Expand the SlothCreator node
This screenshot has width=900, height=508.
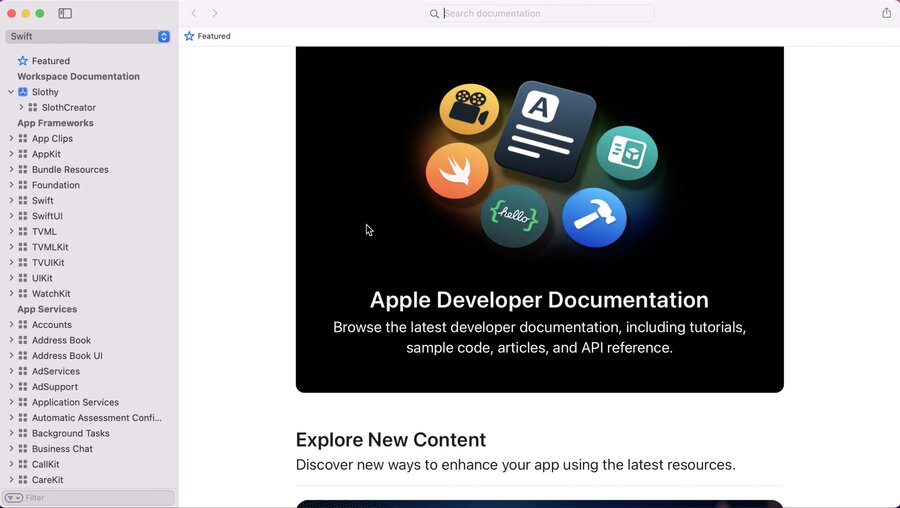[21, 107]
